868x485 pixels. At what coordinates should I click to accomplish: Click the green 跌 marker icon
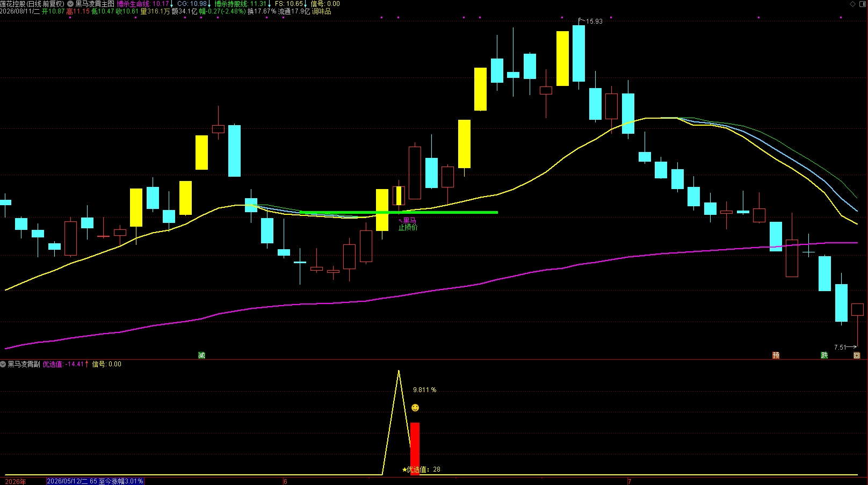tap(824, 356)
